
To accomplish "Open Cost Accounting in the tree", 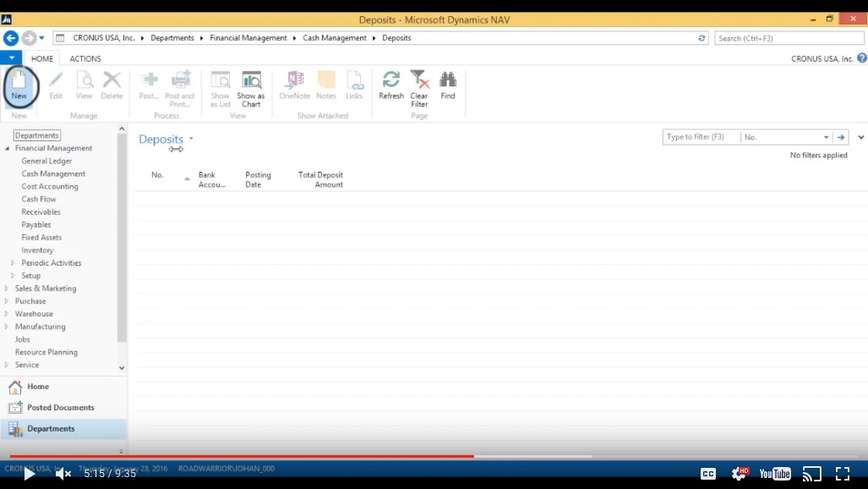I will tap(50, 186).
